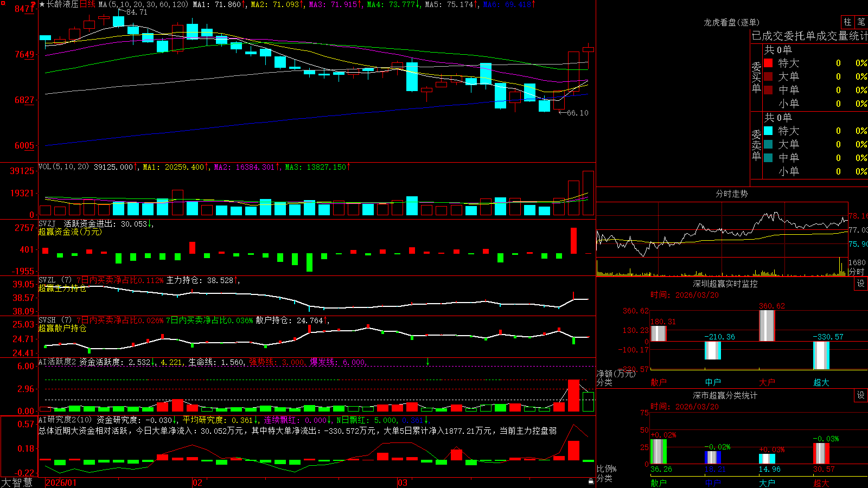Image resolution: width=868 pixels, height=488 pixels.
Task: Click the 84.71 high price marker
Action: tap(136, 12)
